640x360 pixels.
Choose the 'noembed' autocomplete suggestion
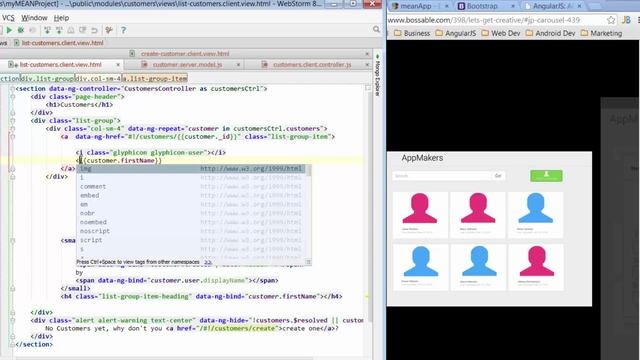(191, 222)
